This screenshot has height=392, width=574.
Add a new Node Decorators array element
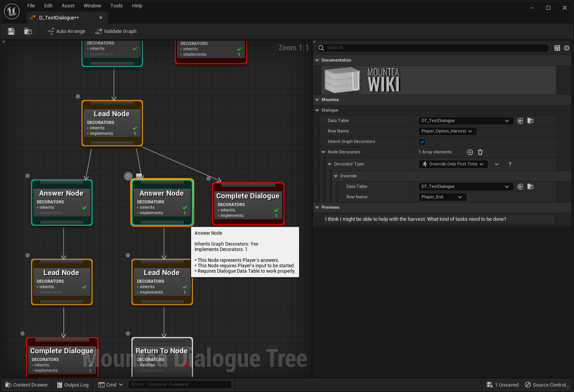(x=470, y=152)
